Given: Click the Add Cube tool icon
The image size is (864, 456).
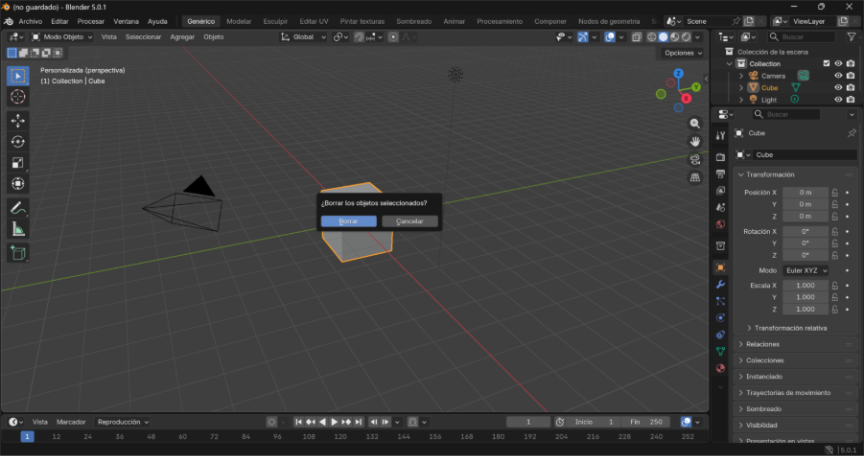Looking at the screenshot, I should click(x=18, y=253).
